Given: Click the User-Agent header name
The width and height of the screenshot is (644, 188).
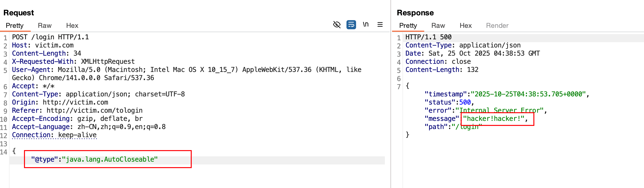Looking at the screenshot, I should [31, 70].
